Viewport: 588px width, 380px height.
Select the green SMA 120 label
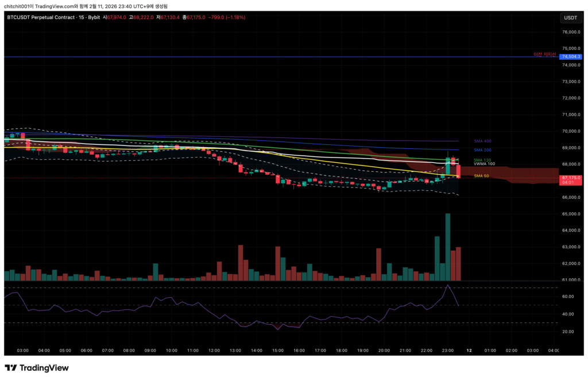point(481,160)
